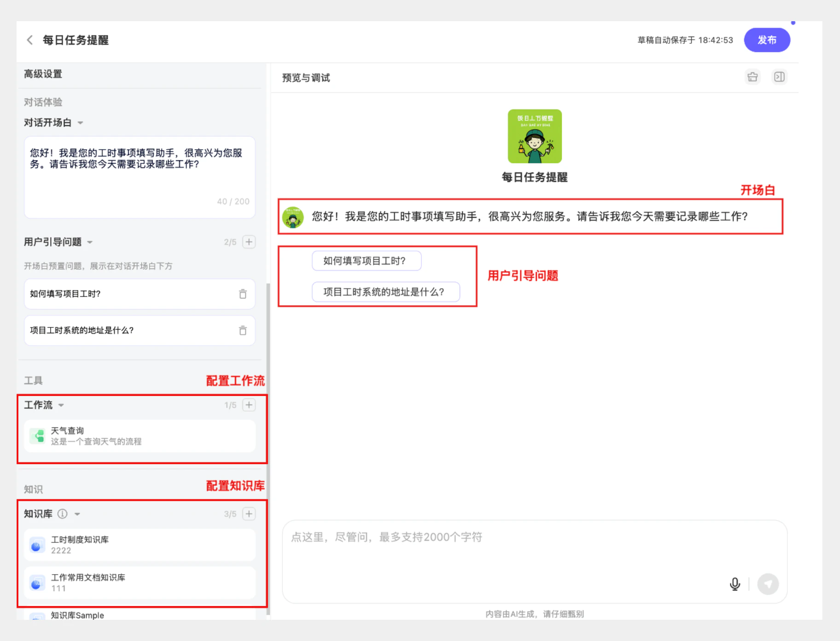Viewport: 840px width, 641px height.
Task: Focus the chat message input box
Action: coord(535,561)
